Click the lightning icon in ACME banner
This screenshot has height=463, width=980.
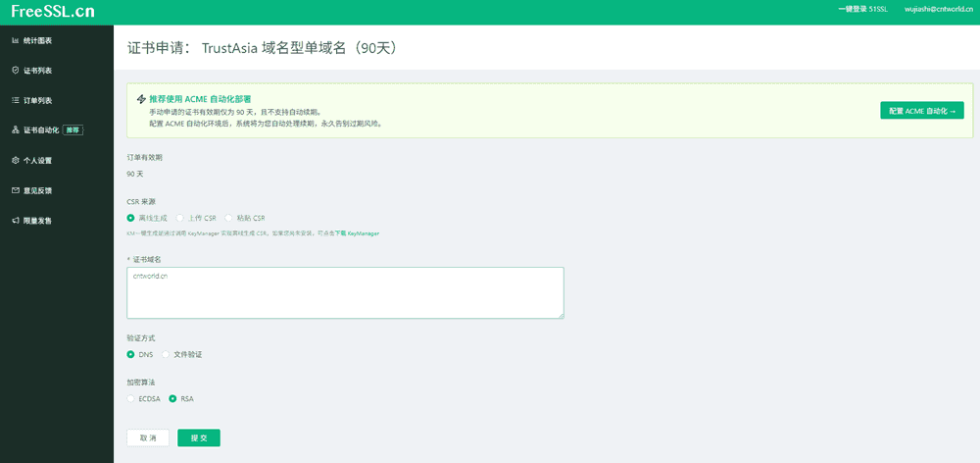click(142, 99)
